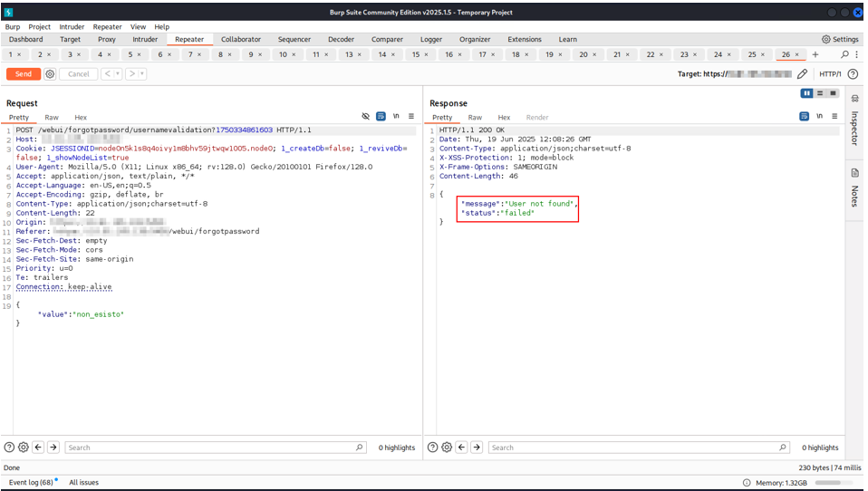
Task: Open the Event log (68) link
Action: click(x=31, y=483)
